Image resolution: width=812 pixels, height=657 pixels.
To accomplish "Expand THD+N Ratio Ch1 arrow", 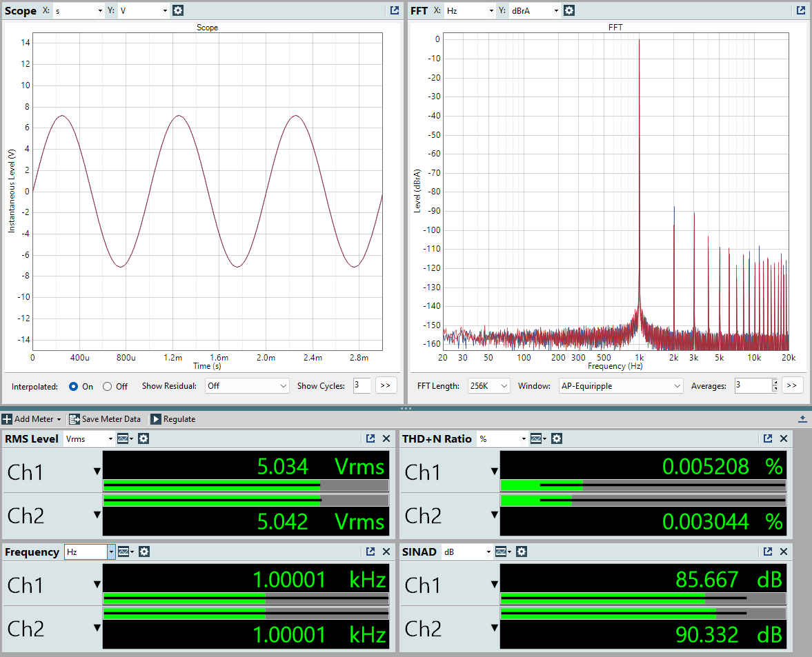I will 494,472.
